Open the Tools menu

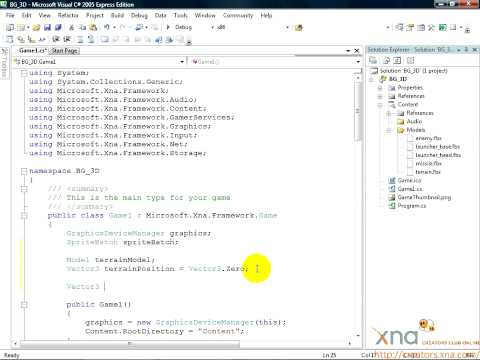180,15
